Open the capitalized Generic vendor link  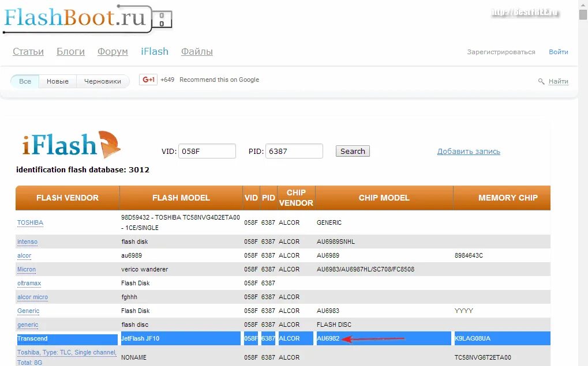[28, 311]
